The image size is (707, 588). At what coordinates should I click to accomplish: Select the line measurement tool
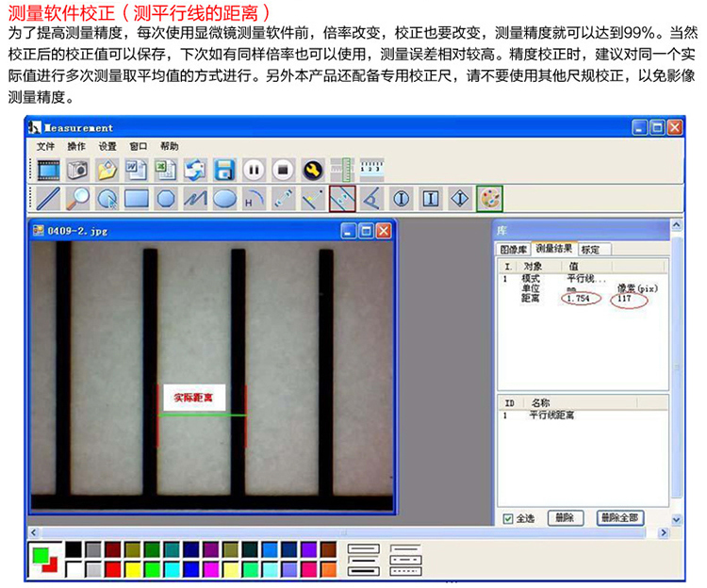pos(48,198)
